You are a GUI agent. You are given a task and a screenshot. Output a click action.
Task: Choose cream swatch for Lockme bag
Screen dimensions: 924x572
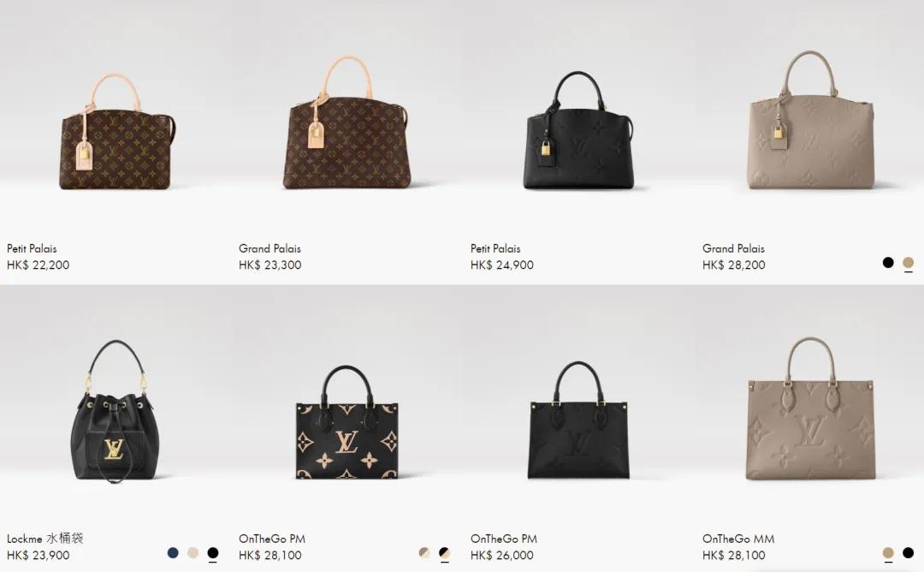192,552
